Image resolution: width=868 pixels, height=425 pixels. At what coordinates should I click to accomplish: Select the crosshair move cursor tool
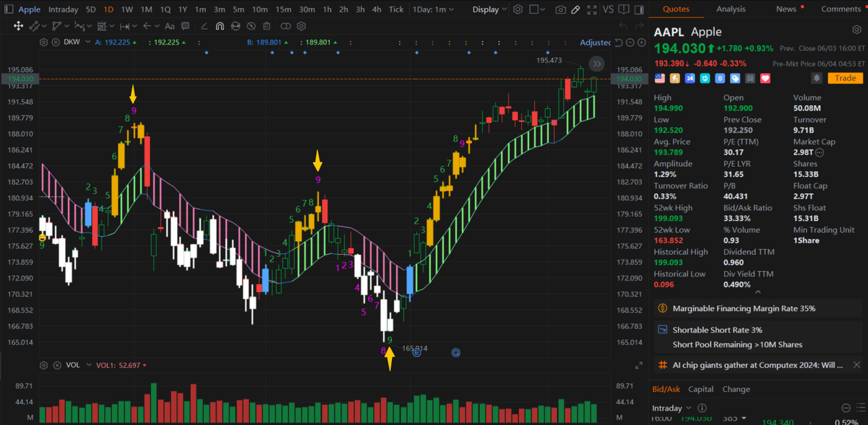tap(18, 26)
